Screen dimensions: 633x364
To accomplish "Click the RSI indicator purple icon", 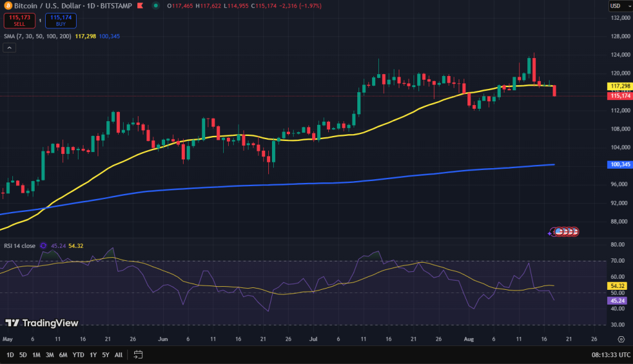I will (x=43, y=245).
